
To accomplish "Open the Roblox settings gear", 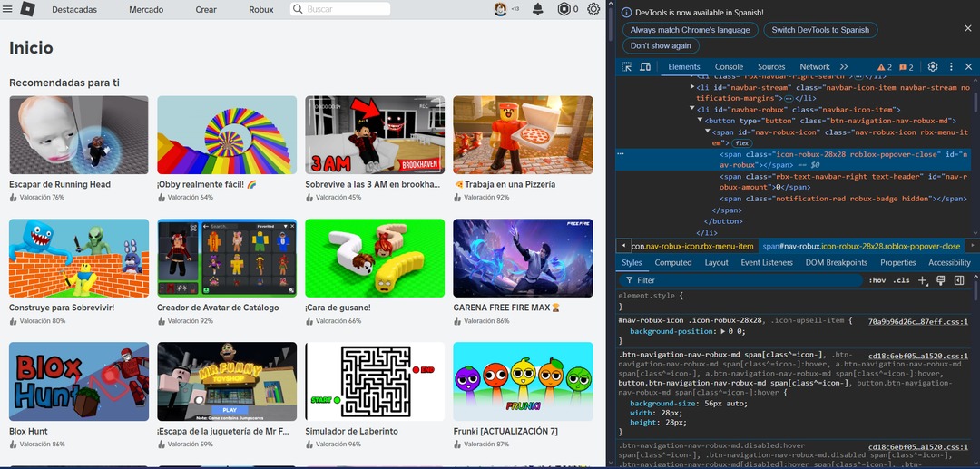I will pyautogui.click(x=593, y=9).
